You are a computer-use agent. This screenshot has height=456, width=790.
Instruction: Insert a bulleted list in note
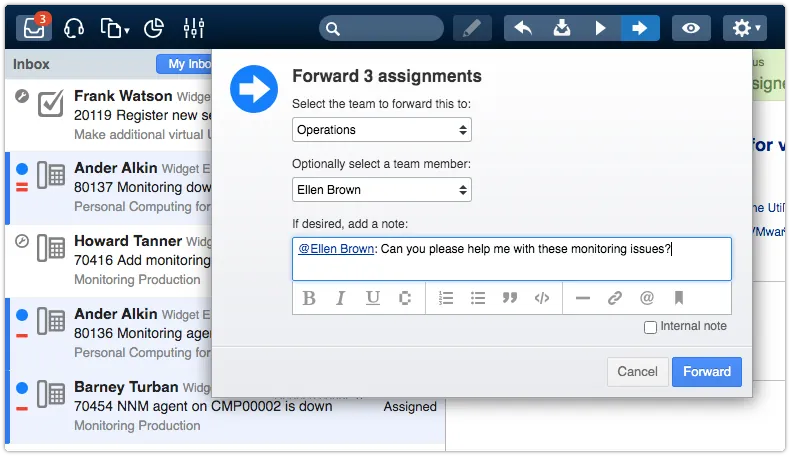tap(478, 298)
